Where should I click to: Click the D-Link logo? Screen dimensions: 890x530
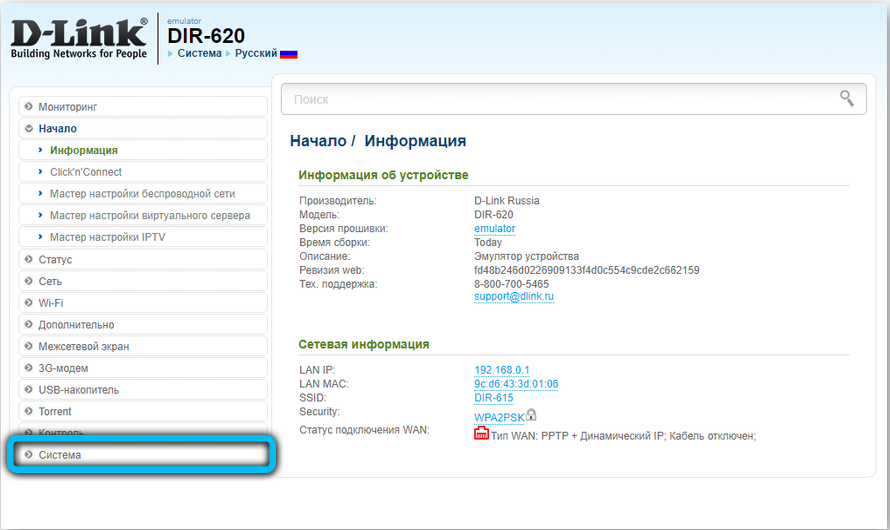pyautogui.click(x=76, y=39)
